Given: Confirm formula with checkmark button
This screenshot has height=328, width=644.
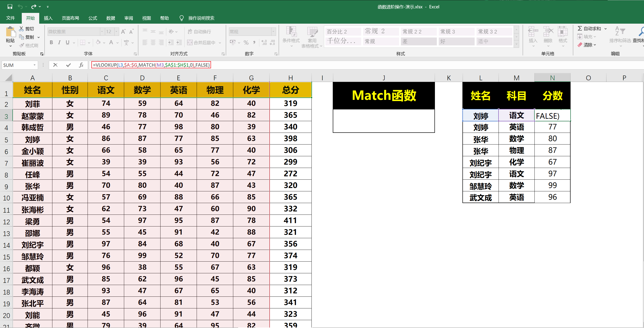Looking at the screenshot, I should 68,65.
